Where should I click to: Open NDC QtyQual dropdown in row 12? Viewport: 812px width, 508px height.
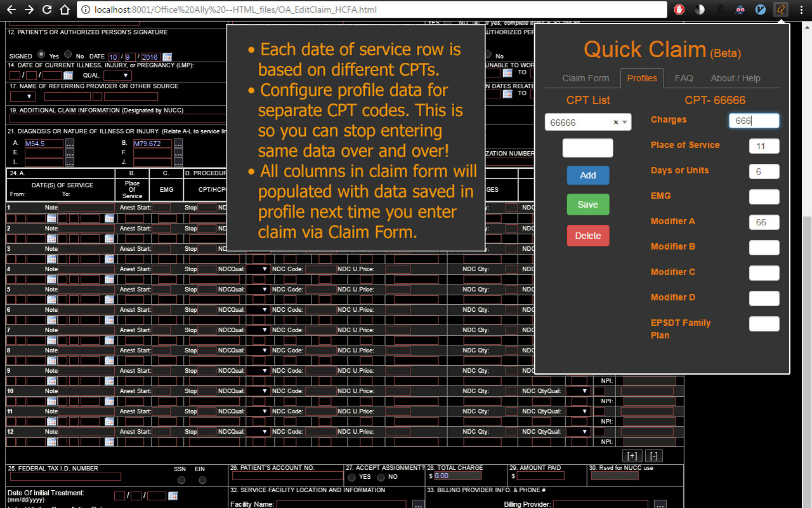click(577, 432)
